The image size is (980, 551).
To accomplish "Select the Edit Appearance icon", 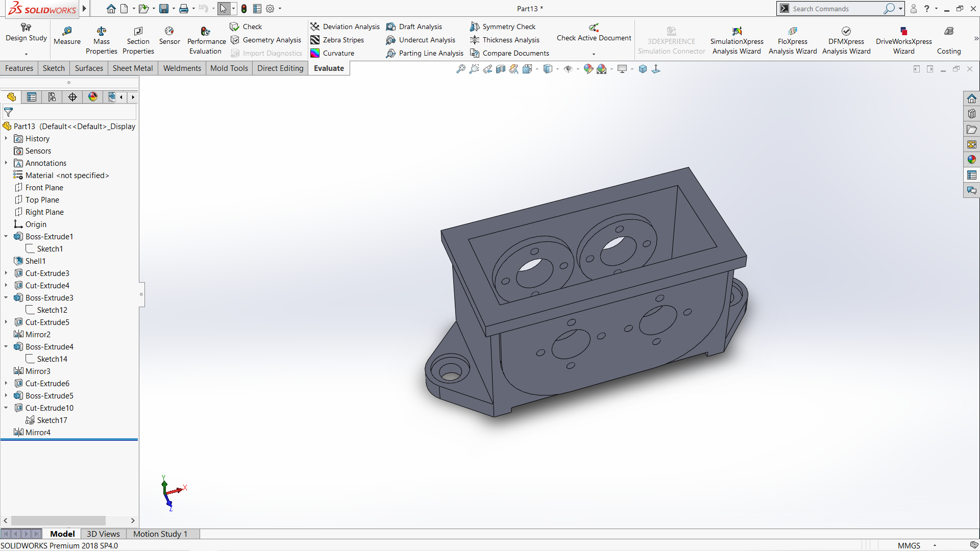I will pyautogui.click(x=588, y=69).
